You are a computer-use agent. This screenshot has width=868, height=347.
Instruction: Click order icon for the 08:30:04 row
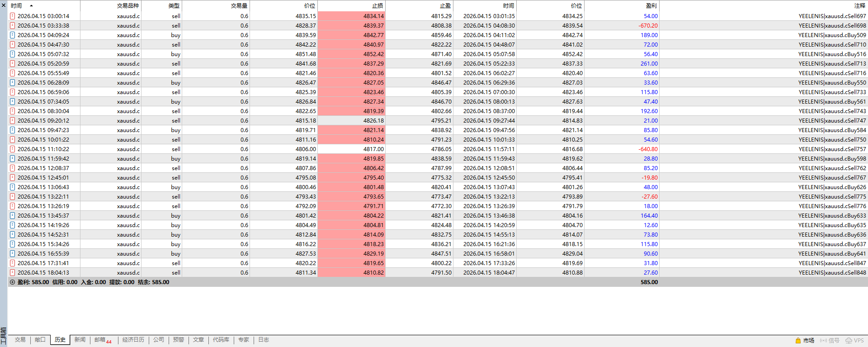pyautogui.click(x=13, y=111)
